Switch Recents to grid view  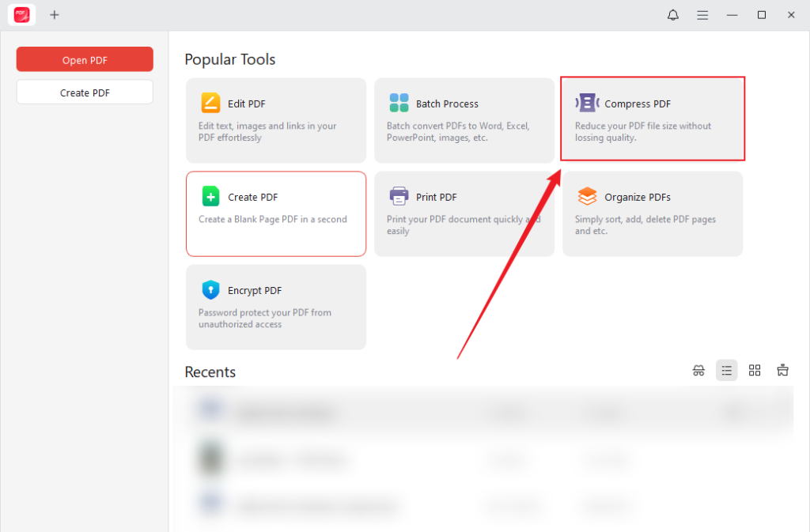tap(755, 370)
